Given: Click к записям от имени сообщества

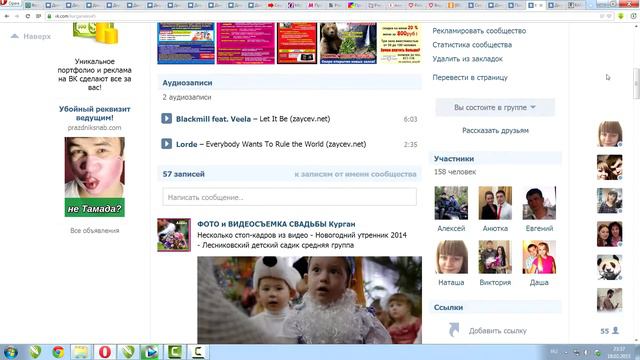Looking at the screenshot, I should click(355, 174).
